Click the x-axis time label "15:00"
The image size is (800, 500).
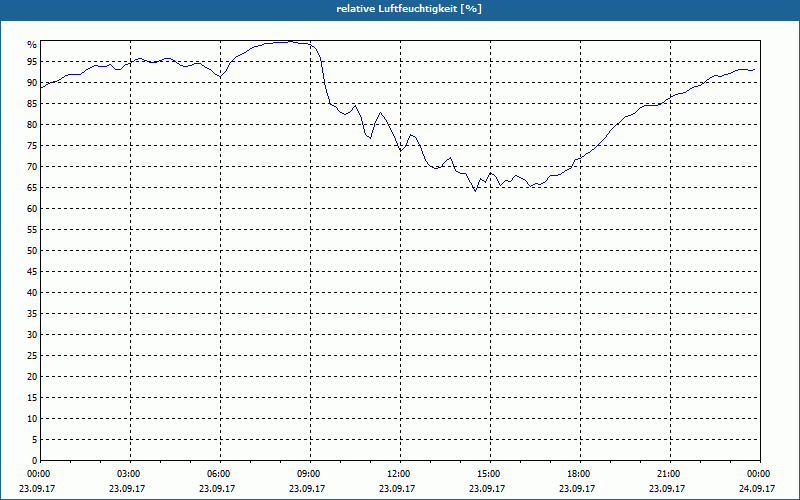(x=490, y=474)
